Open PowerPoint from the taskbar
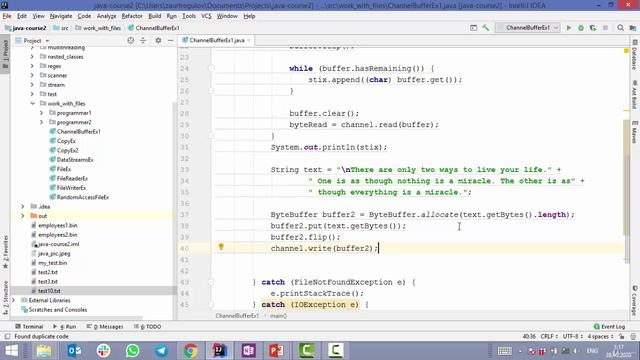The width and height of the screenshot is (640, 360). (277, 351)
